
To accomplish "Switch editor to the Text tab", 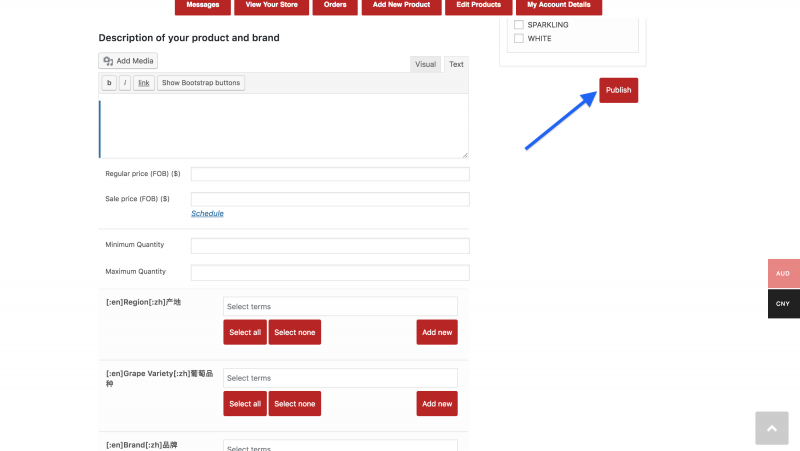I will click(x=456, y=64).
